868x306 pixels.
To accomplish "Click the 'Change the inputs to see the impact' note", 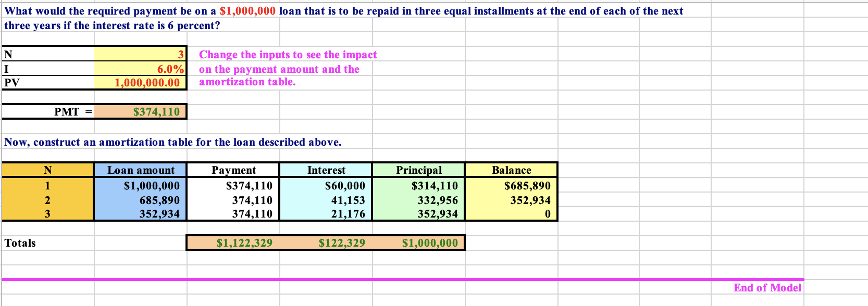I will 288,55.
